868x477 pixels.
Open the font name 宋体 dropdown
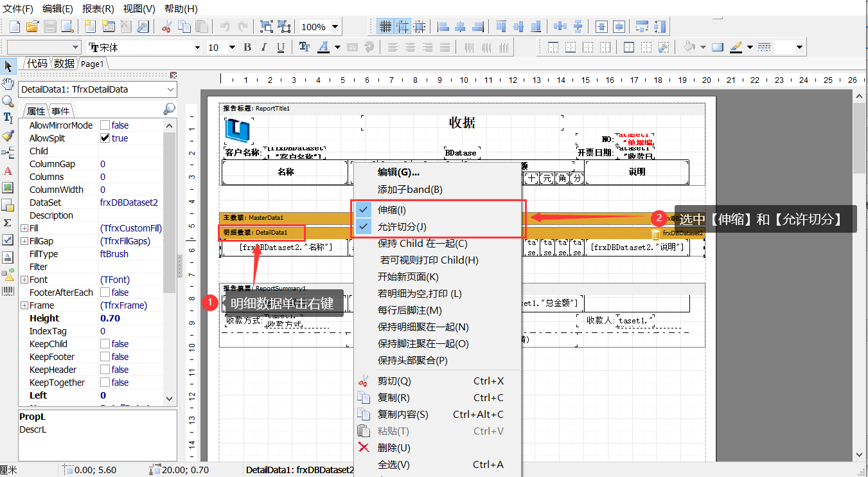tap(197, 47)
